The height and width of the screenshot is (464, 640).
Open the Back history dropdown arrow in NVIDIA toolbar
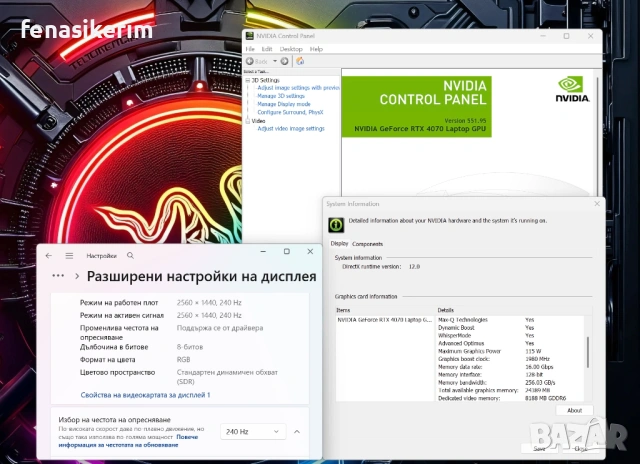click(275, 61)
